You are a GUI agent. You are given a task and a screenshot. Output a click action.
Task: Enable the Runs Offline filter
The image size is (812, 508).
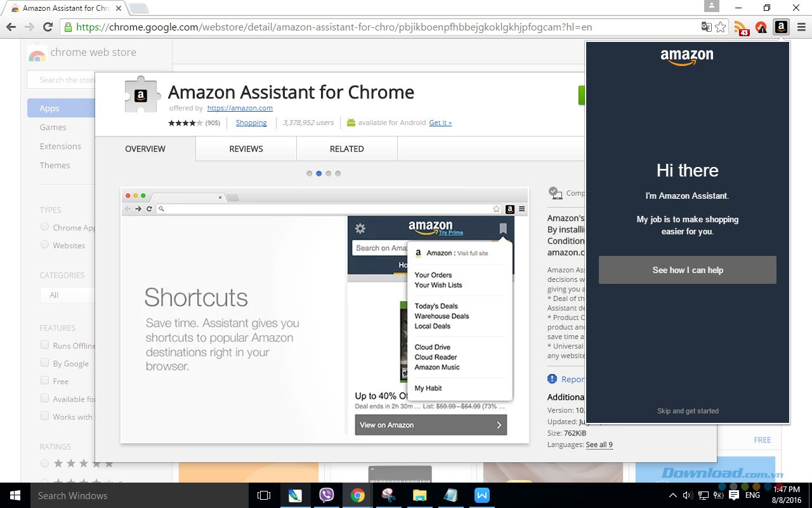(44, 345)
